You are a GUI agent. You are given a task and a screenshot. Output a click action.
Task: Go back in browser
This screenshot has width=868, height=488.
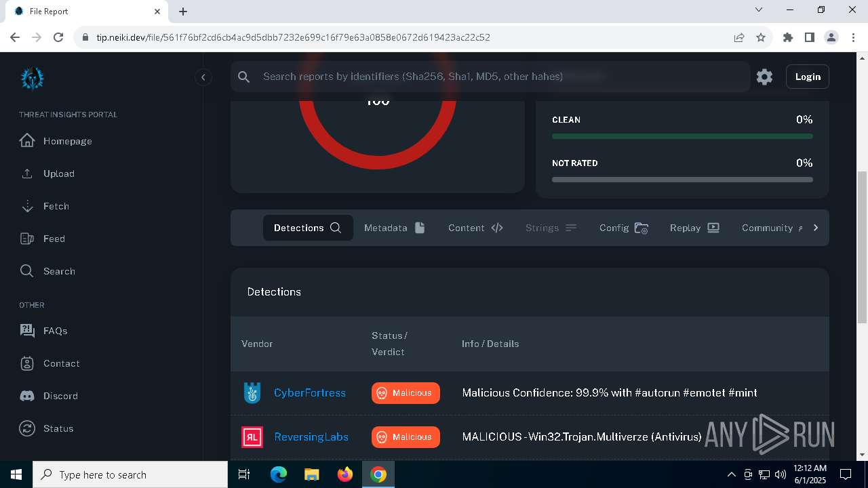click(x=15, y=37)
